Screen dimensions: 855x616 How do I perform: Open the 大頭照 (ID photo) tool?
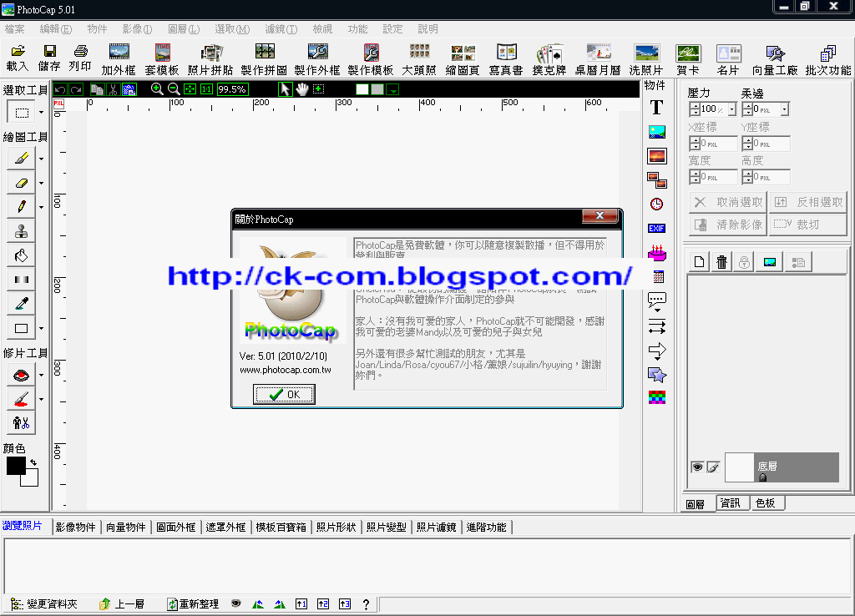coord(419,59)
